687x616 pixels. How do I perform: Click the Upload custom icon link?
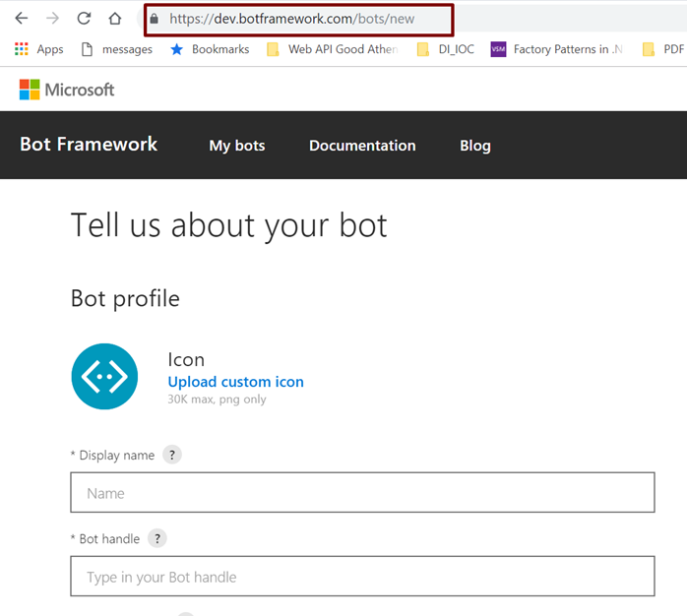pyautogui.click(x=235, y=382)
